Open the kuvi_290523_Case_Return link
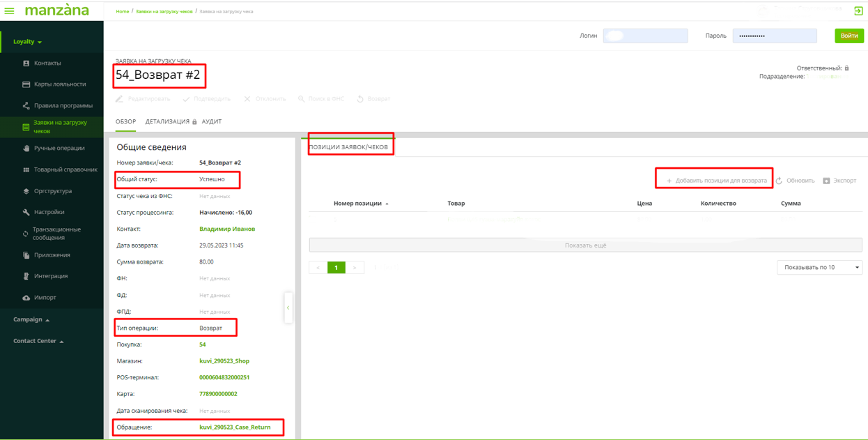Image resolution: width=868 pixels, height=440 pixels. pyautogui.click(x=235, y=427)
